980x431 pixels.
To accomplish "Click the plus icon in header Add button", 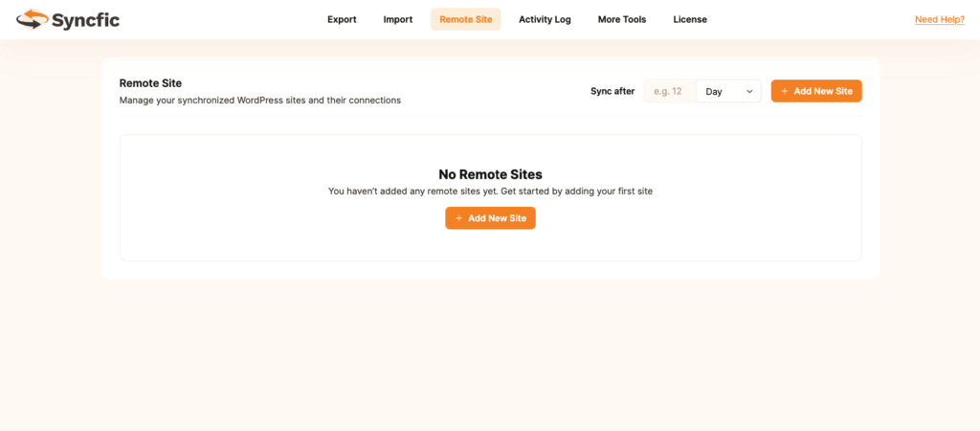I will [785, 91].
